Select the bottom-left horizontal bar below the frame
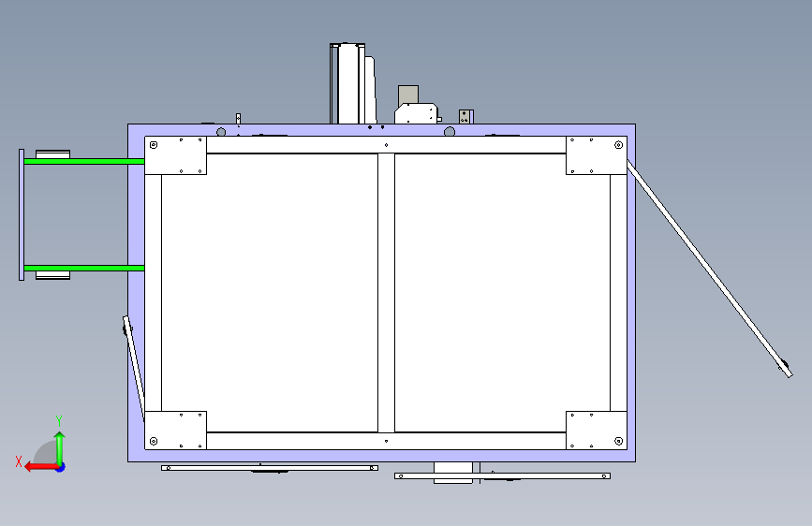This screenshot has width=812, height=526. (270, 468)
